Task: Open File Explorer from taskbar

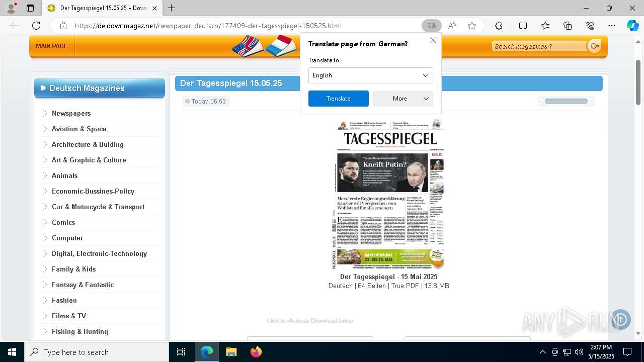Action: pyautogui.click(x=231, y=352)
